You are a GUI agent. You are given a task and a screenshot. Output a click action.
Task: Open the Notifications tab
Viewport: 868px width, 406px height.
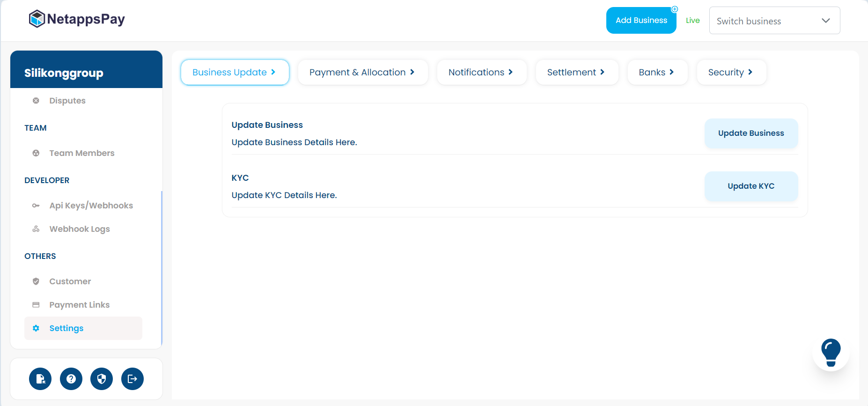pyautogui.click(x=482, y=72)
